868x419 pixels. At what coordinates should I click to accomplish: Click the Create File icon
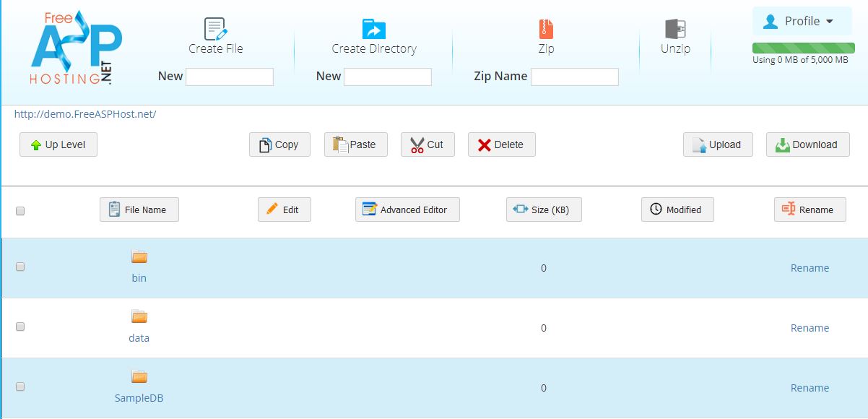[x=216, y=29]
